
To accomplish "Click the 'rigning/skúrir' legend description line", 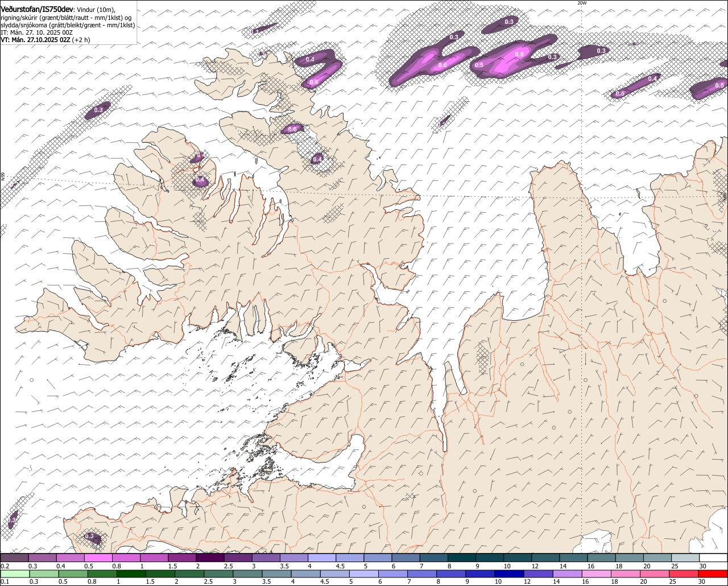I will tap(66, 18).
